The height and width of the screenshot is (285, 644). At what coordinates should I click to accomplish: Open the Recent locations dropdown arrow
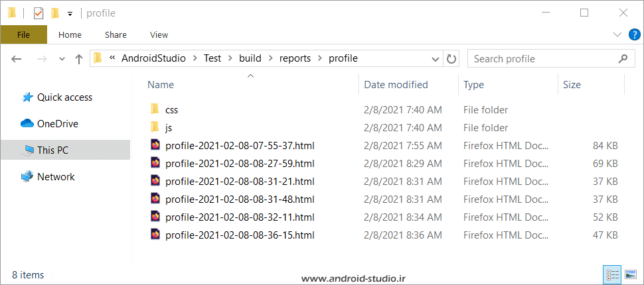(x=62, y=59)
